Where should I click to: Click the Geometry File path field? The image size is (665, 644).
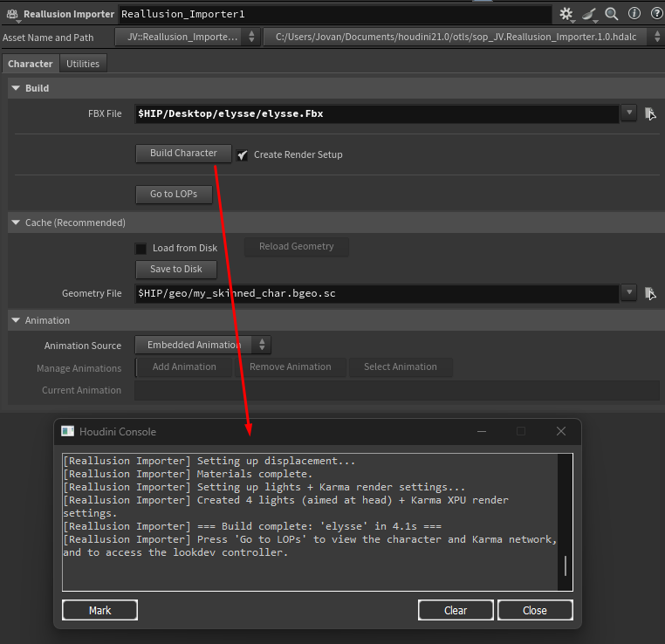pyautogui.click(x=377, y=293)
